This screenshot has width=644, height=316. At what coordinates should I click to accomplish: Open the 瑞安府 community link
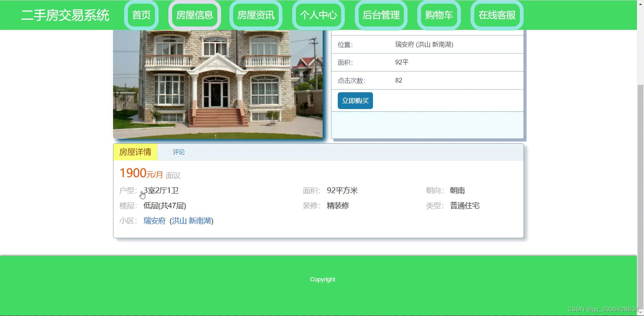point(154,221)
